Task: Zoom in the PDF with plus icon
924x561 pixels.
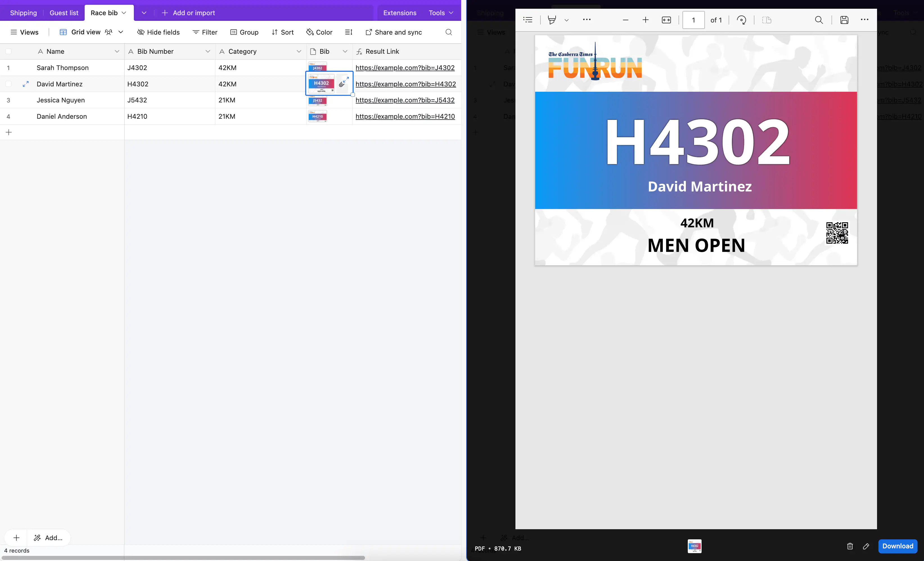Action: click(x=645, y=20)
